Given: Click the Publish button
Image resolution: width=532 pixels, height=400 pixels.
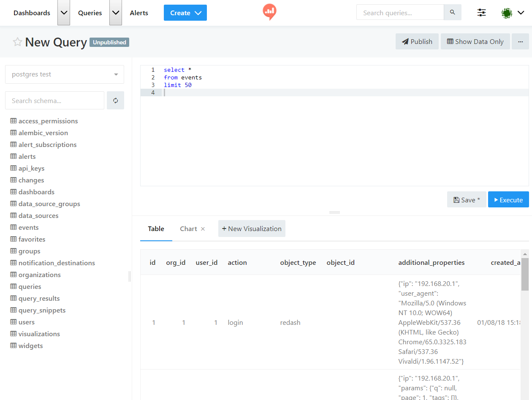Looking at the screenshot, I should (x=417, y=41).
